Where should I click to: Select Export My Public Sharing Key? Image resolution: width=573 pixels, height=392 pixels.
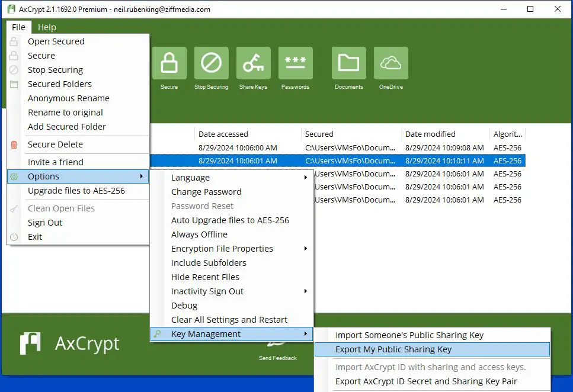pyautogui.click(x=433, y=349)
